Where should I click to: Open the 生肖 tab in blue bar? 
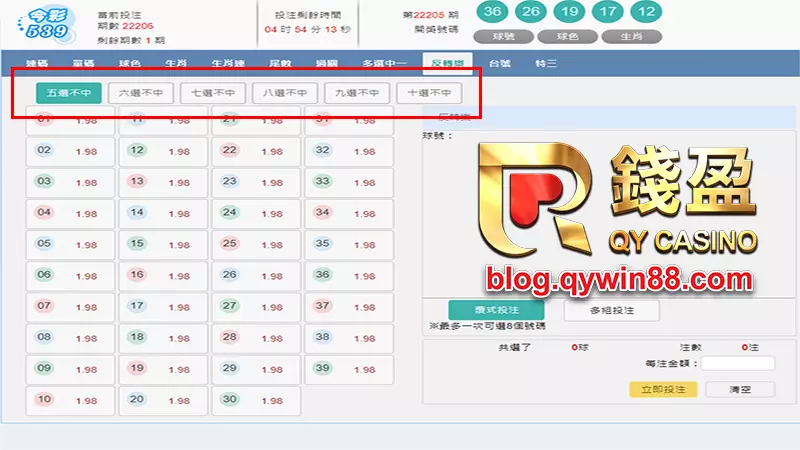pyautogui.click(x=176, y=63)
